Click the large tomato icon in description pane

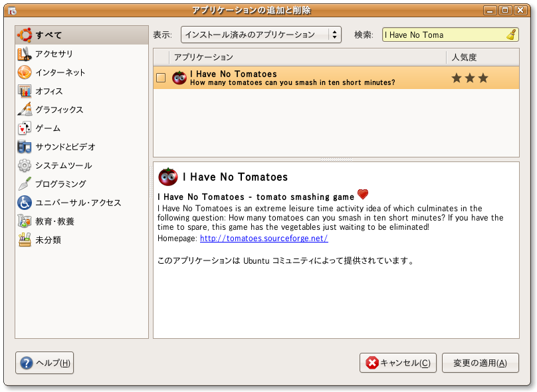coord(167,177)
